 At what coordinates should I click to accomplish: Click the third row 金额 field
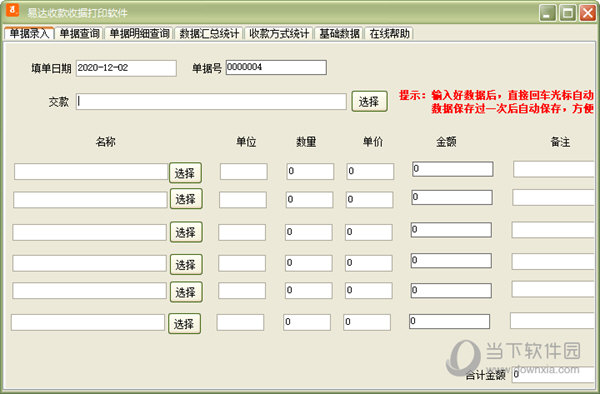click(451, 230)
